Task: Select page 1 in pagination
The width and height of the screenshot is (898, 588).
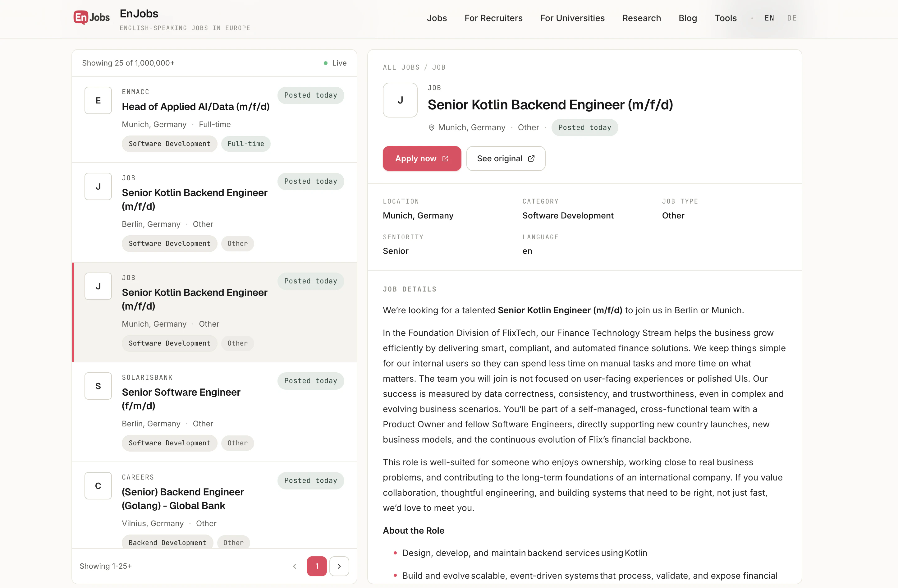Action: pyautogui.click(x=317, y=566)
